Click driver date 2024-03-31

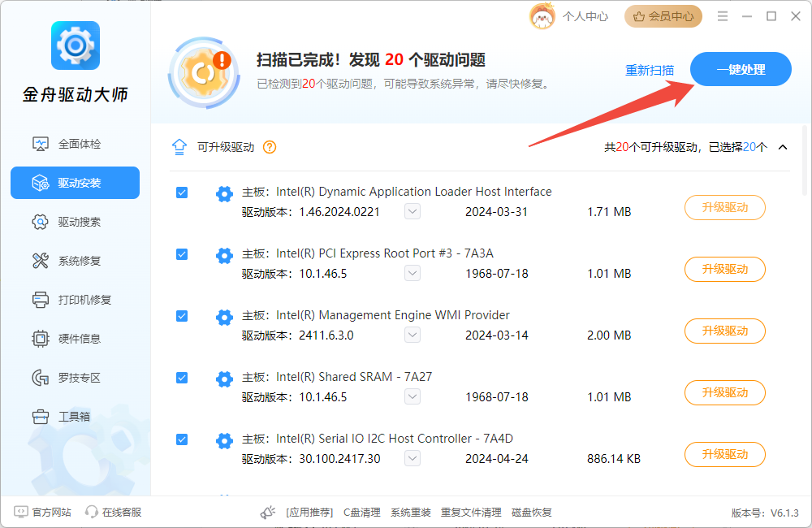(x=496, y=211)
